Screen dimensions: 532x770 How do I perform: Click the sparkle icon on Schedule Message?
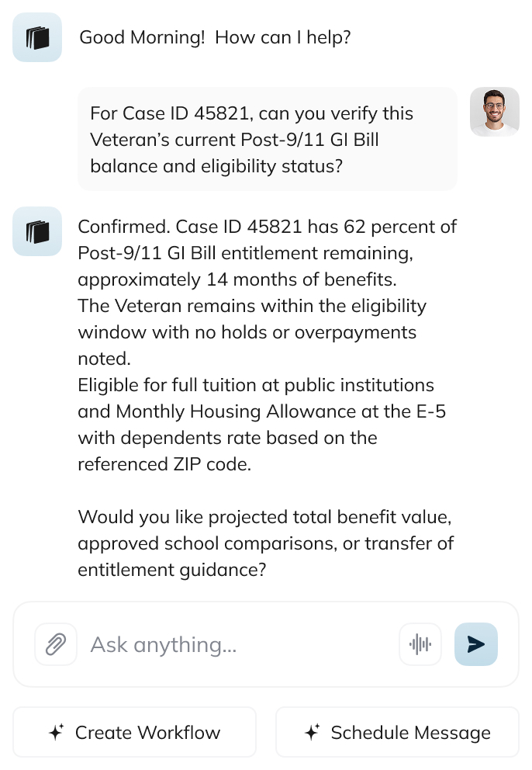click(x=312, y=732)
